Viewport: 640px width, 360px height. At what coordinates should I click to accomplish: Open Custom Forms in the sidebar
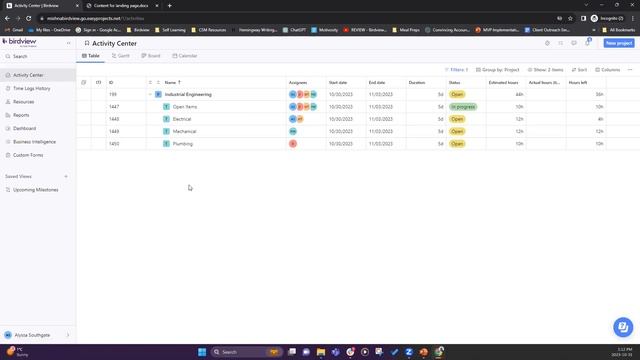click(28, 155)
